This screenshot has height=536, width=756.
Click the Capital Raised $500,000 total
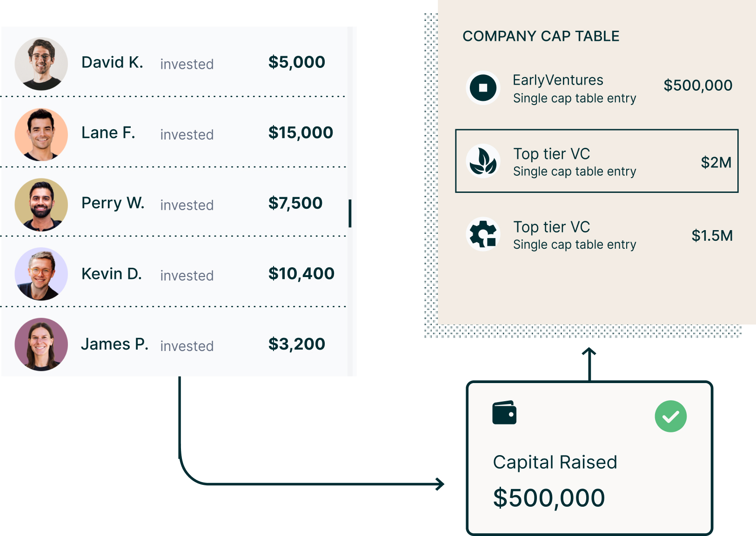tap(549, 498)
